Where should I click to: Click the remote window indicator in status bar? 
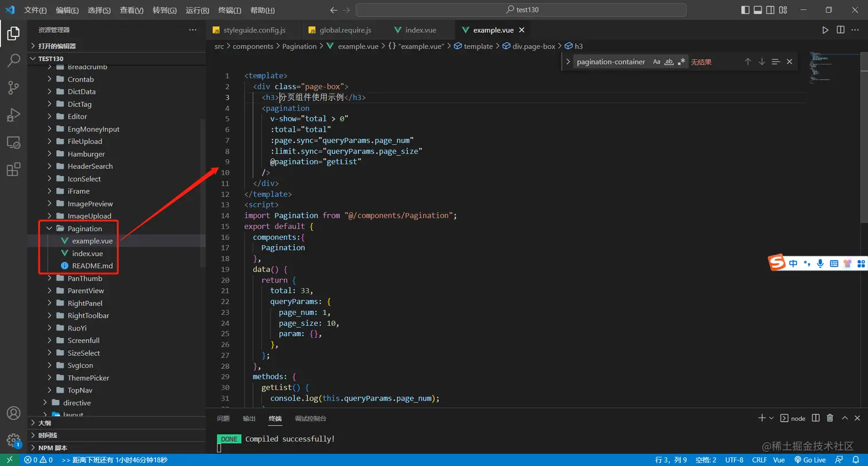10,460
